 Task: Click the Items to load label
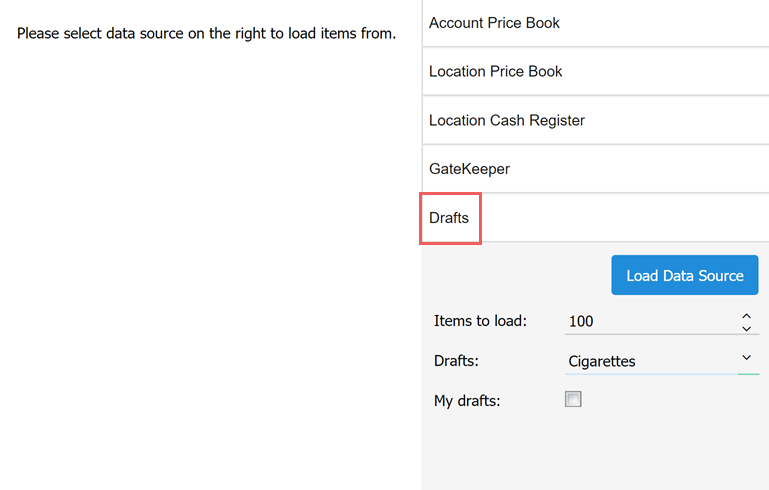[x=480, y=321]
